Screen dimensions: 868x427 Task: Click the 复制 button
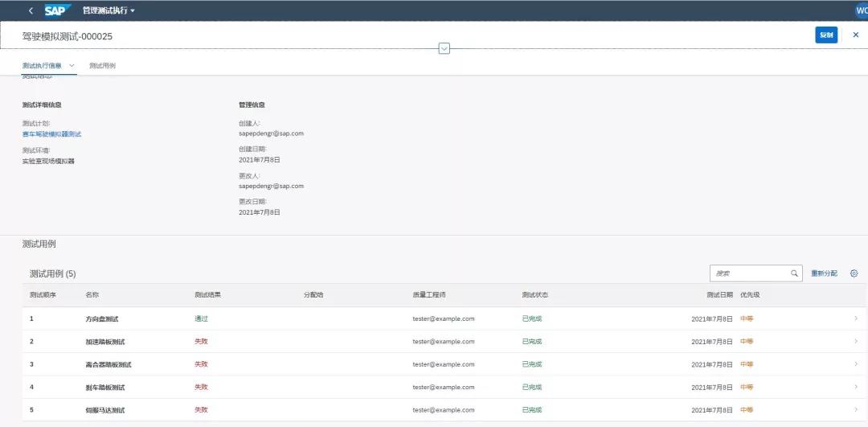pyautogui.click(x=825, y=35)
